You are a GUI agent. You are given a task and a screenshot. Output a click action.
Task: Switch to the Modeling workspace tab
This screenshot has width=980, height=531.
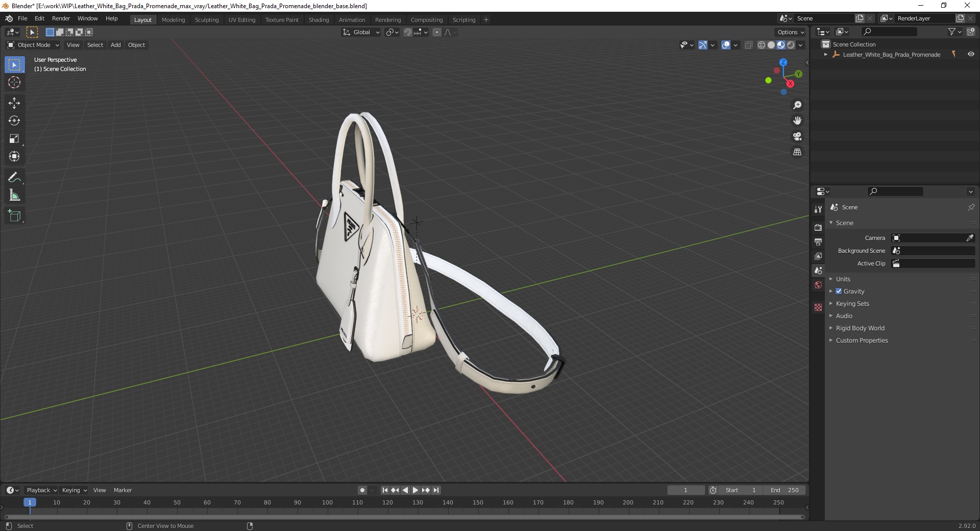173,19
